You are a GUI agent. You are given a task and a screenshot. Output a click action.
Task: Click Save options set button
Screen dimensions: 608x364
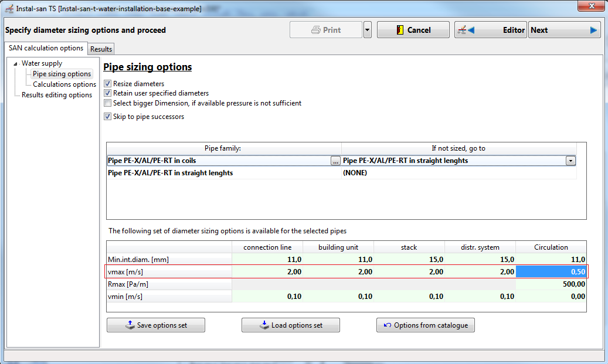[156, 325]
